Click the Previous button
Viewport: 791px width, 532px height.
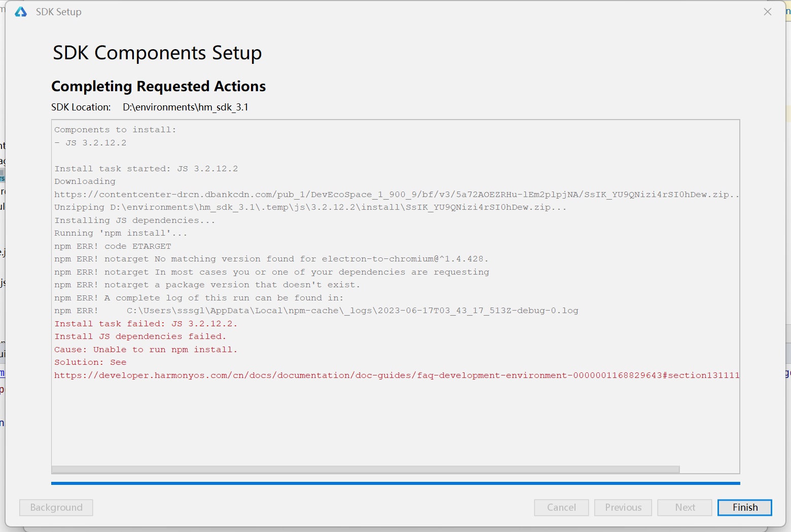click(x=623, y=507)
